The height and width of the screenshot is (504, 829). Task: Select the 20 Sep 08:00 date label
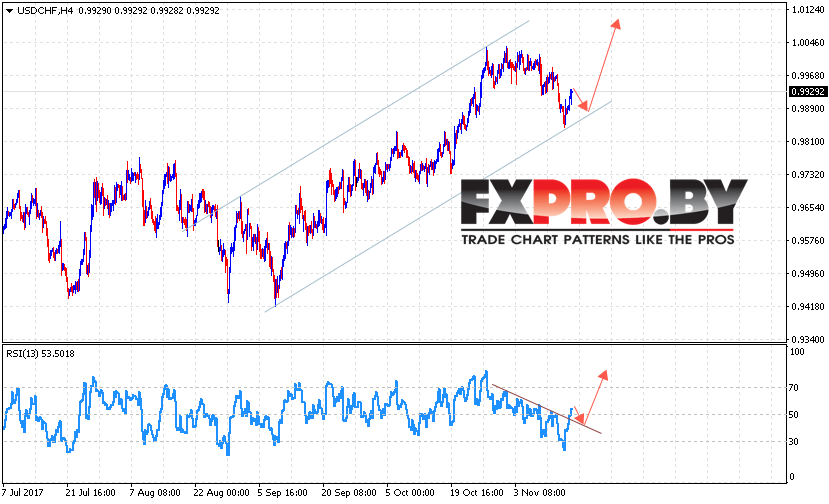349,493
